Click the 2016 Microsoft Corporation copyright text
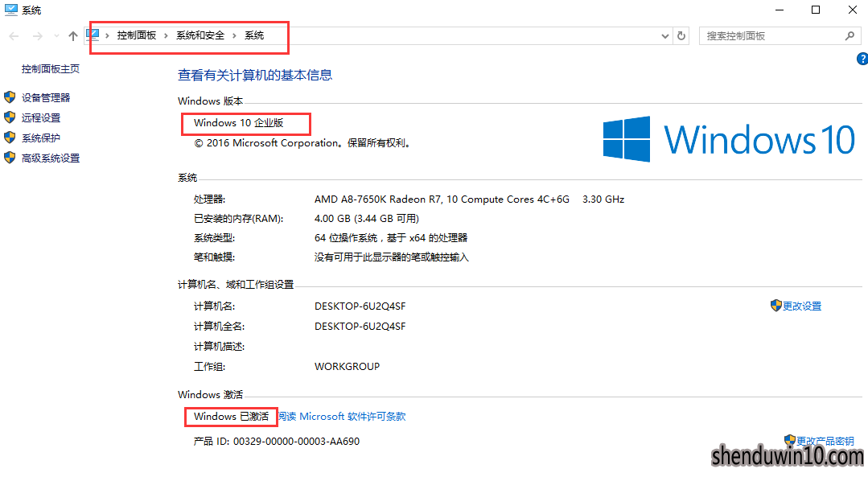 [302, 143]
